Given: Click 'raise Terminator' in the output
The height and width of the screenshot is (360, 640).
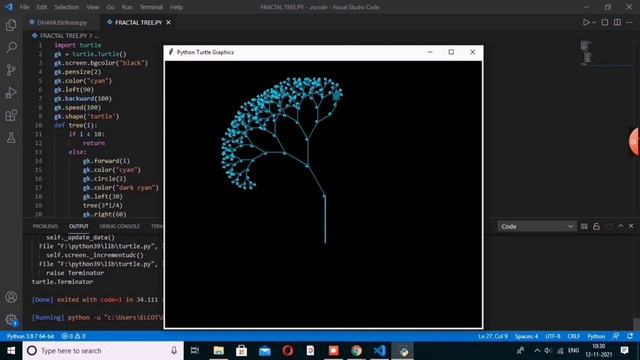Looking at the screenshot, I should pyautogui.click(x=75, y=273).
